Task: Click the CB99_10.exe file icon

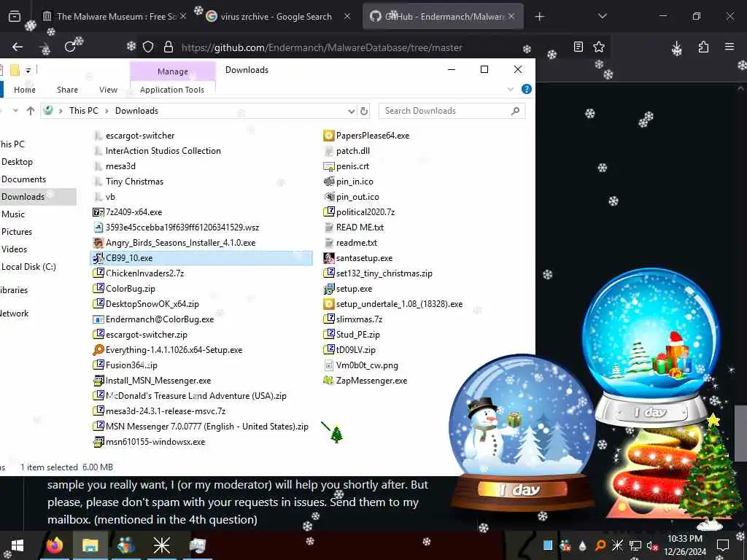Action: click(98, 258)
